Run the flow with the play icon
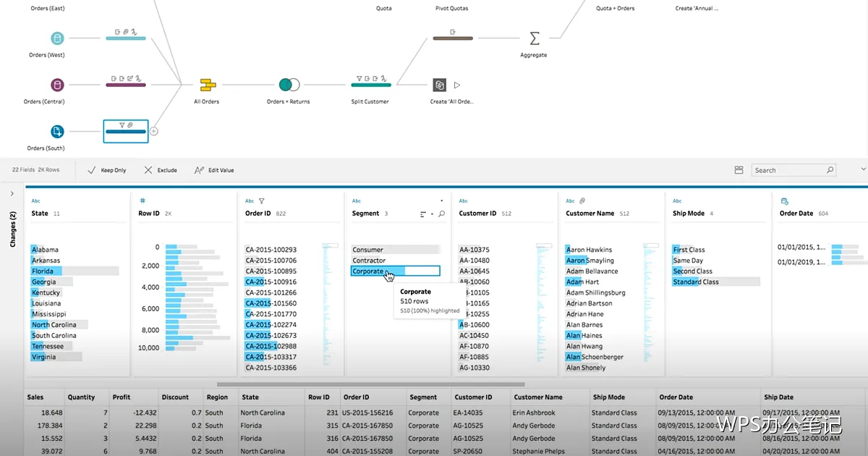Screen dimensions: 868x456 point(457,85)
